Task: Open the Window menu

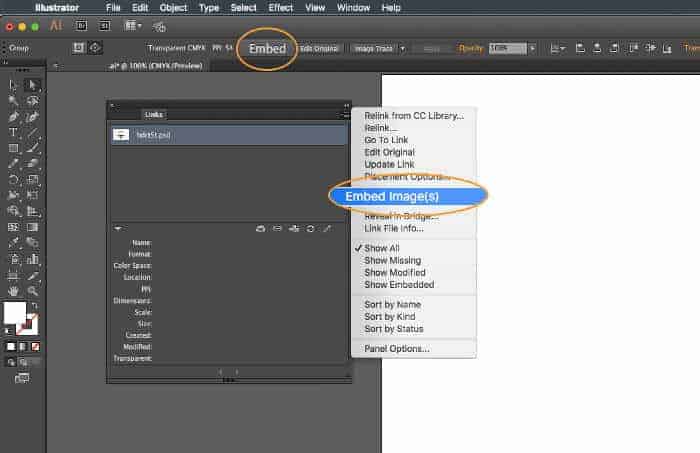Action: [x=353, y=8]
